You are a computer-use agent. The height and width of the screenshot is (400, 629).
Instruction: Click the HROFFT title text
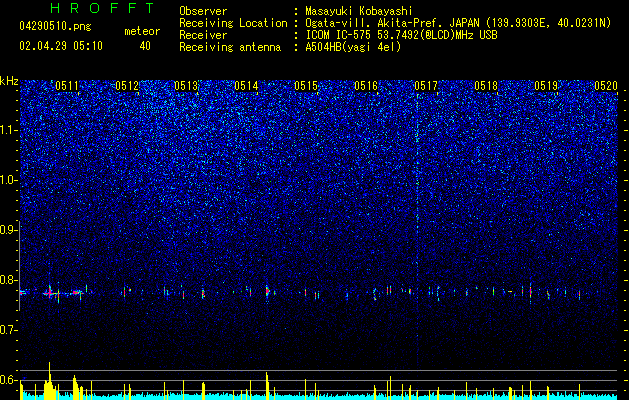click(102, 8)
